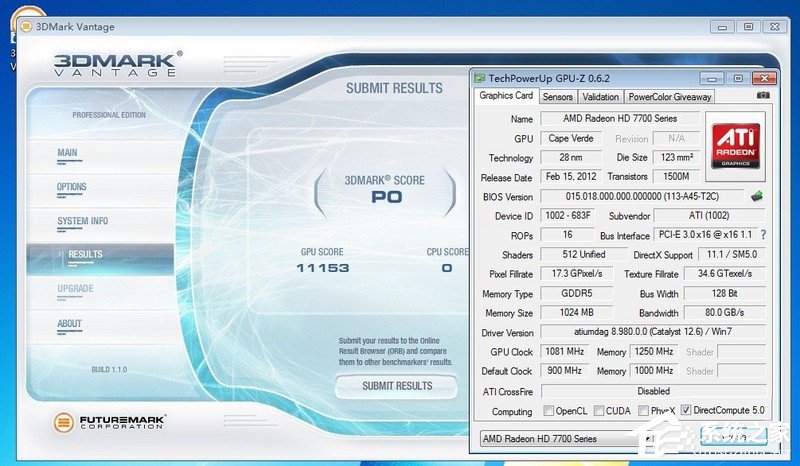The image size is (800, 466).
Task: Close the GPU-Z window
Action: click(x=764, y=79)
